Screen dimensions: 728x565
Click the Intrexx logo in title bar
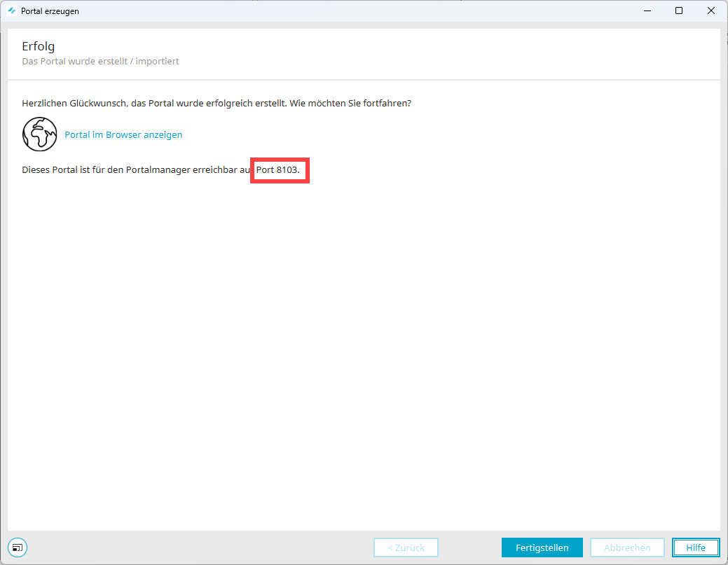12,11
